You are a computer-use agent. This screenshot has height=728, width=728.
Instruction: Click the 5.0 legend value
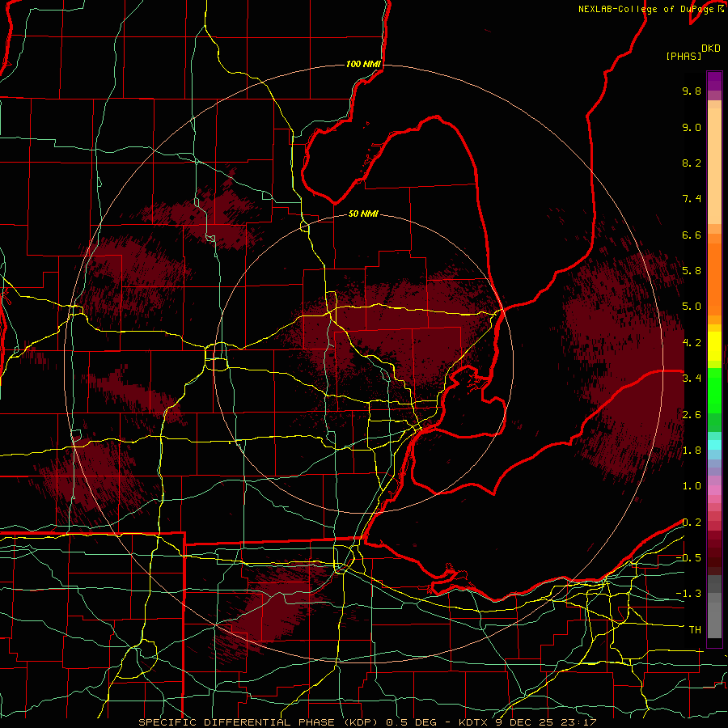point(692,307)
